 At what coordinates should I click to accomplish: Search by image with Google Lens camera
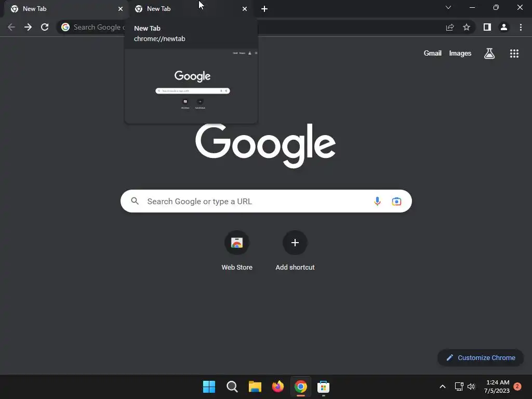[396, 201]
